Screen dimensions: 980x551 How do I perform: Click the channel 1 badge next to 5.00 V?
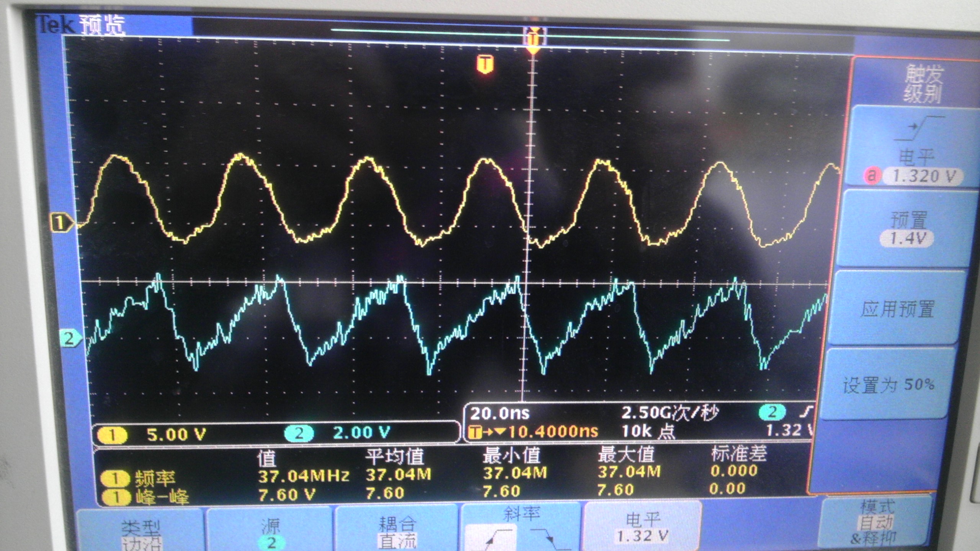pyautogui.click(x=112, y=435)
